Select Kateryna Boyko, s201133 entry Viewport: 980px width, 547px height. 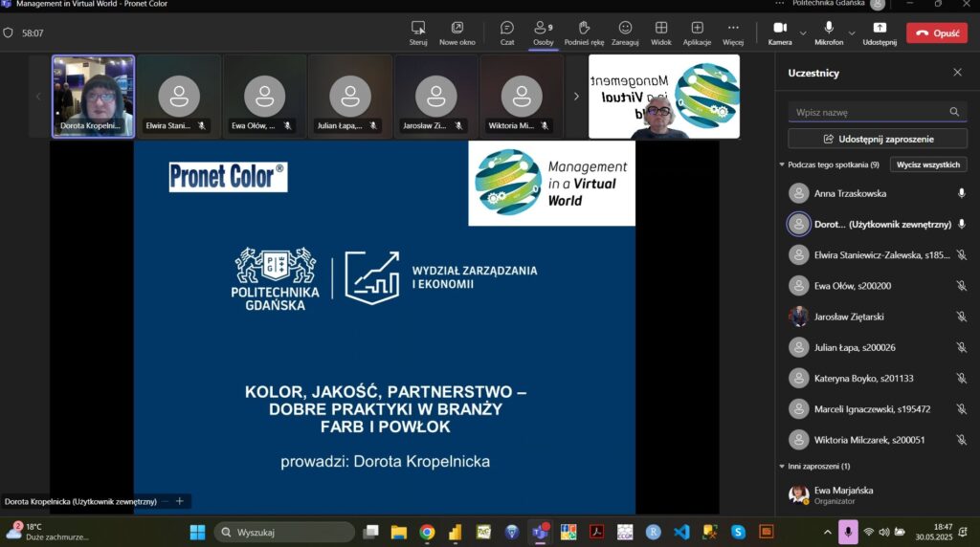pyautogui.click(x=878, y=379)
